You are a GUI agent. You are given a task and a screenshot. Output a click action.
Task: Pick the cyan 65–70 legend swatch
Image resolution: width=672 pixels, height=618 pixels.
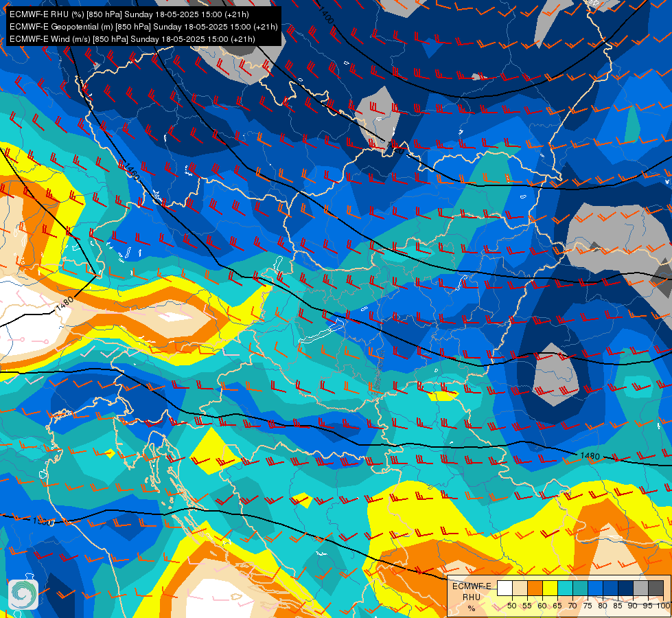coord(566,588)
